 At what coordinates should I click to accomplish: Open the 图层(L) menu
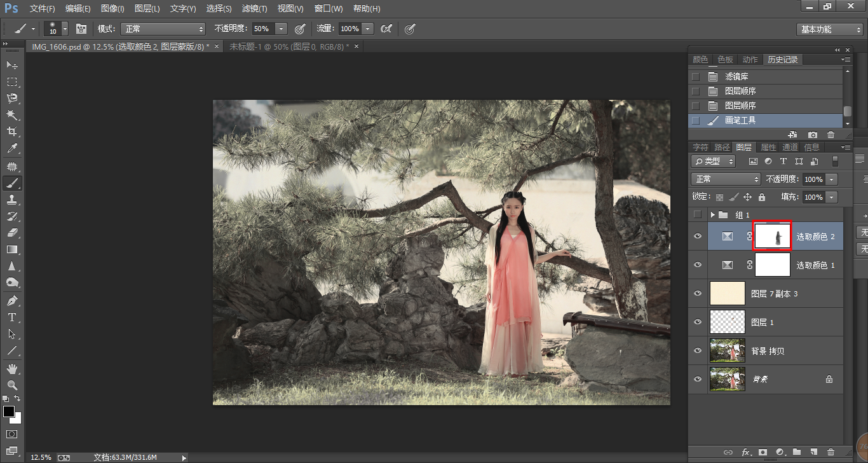pos(147,9)
